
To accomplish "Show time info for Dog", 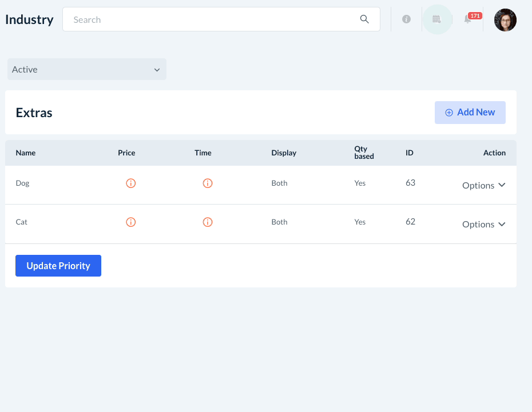I will click(208, 183).
